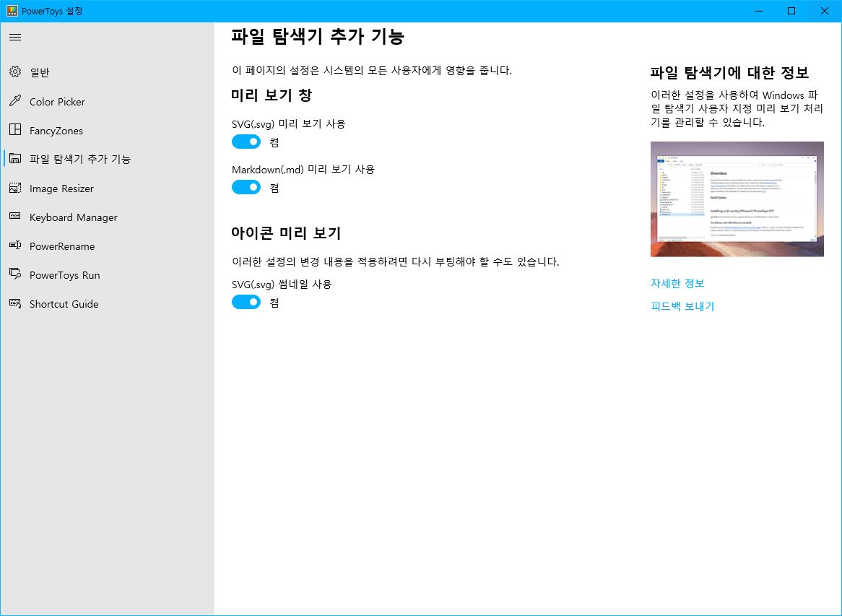Open the Keyboard Manager settings

point(108,217)
